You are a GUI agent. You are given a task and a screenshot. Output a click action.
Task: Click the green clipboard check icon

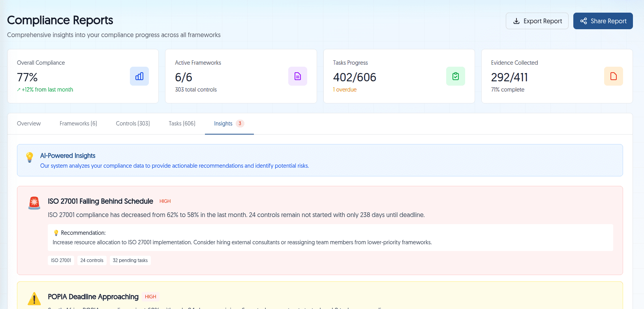455,76
